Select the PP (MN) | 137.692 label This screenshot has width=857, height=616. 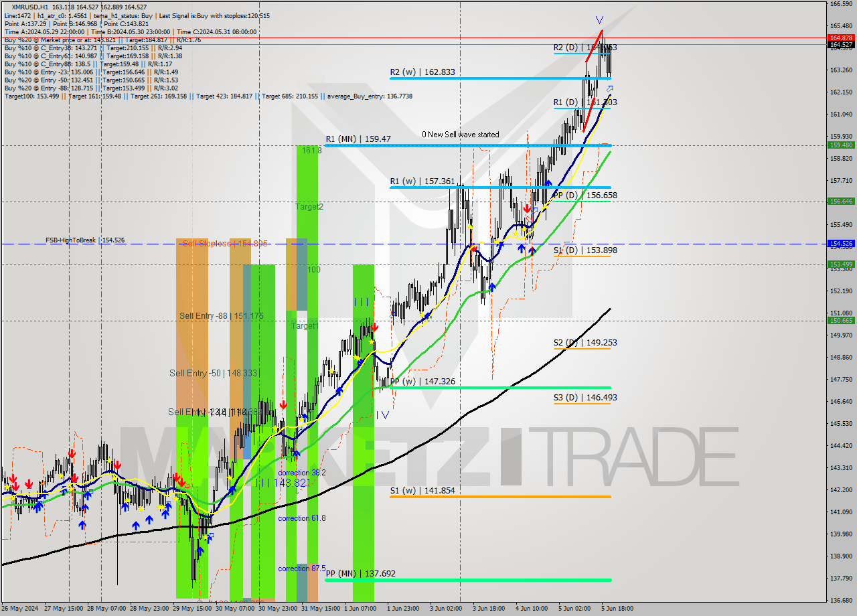(x=361, y=574)
